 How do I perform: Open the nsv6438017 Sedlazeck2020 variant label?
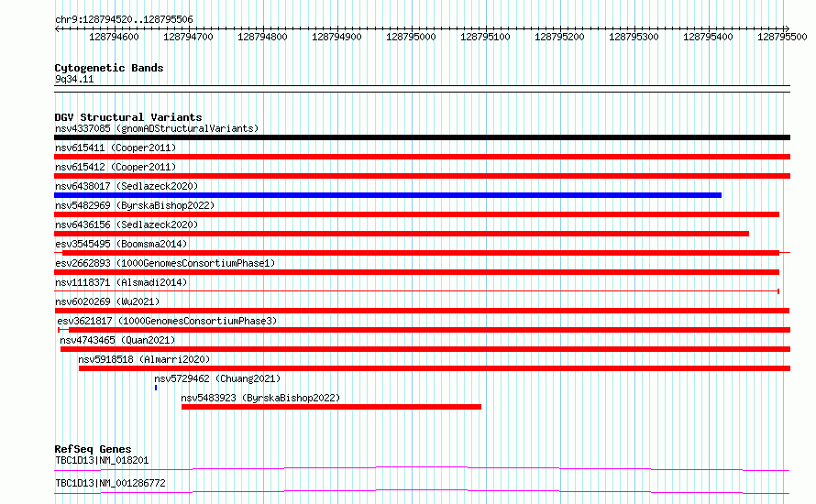tap(127, 186)
